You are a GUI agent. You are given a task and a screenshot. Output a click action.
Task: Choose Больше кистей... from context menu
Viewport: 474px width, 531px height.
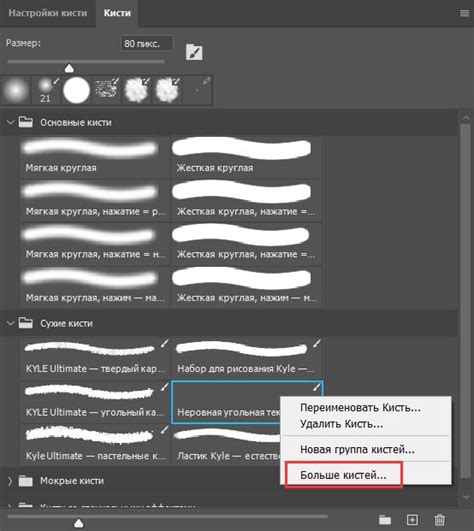[x=343, y=475]
